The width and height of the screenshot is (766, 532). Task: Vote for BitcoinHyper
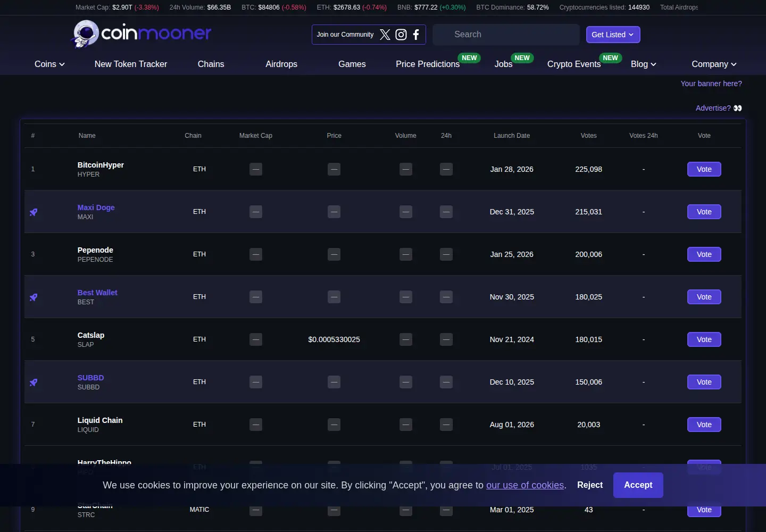point(704,169)
